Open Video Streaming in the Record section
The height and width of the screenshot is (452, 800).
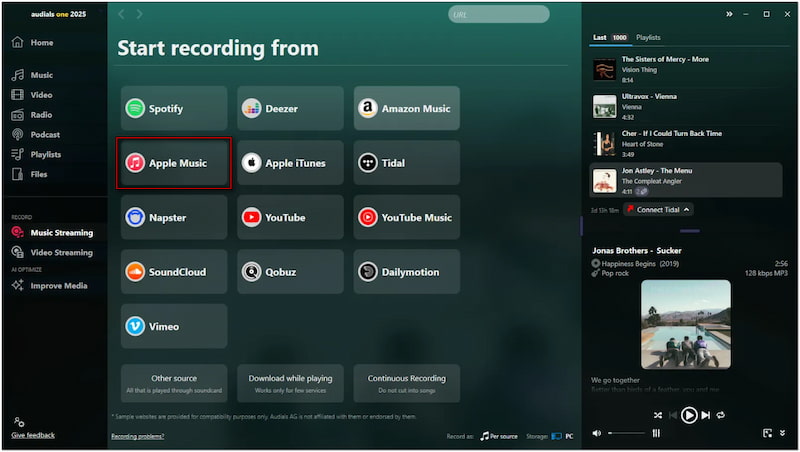pyautogui.click(x=61, y=252)
